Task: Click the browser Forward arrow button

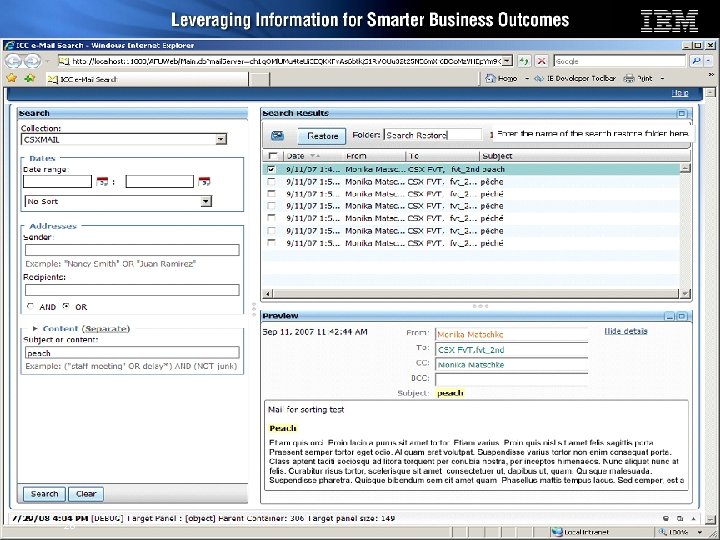Action: click(x=32, y=61)
